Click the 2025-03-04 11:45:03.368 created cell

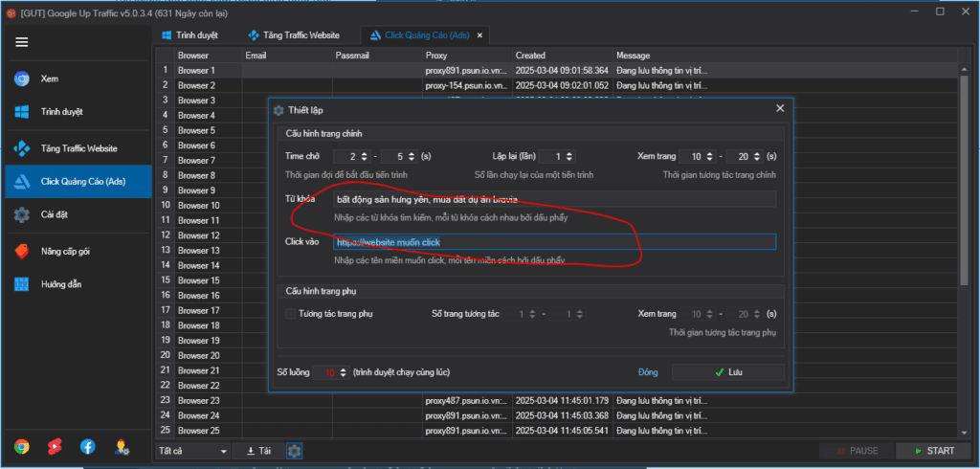563,415
